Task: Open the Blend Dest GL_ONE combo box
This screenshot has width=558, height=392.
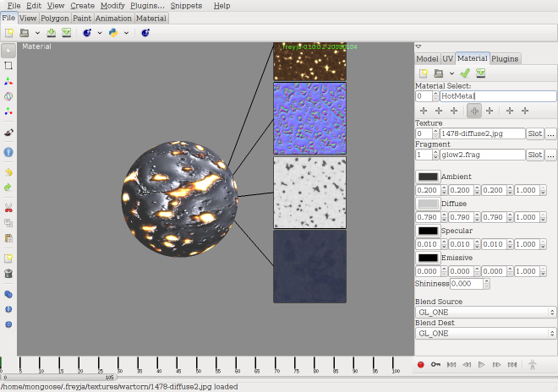Action: pos(485,334)
